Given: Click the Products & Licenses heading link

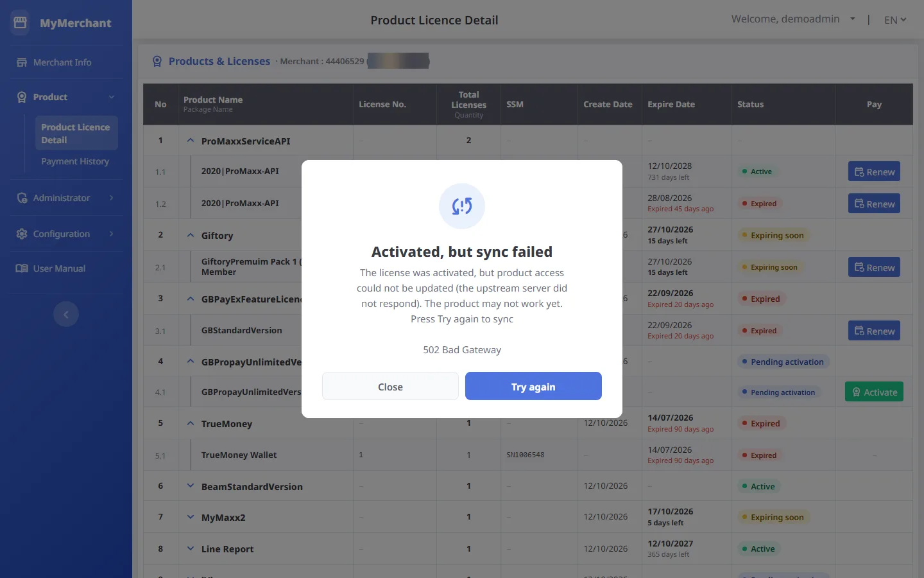Looking at the screenshot, I should coord(219,62).
